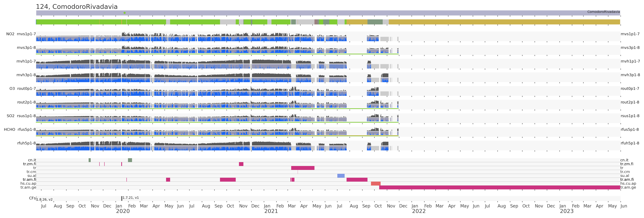
Task: Click the red hs.cu.ap event bar
Action: pos(376,184)
